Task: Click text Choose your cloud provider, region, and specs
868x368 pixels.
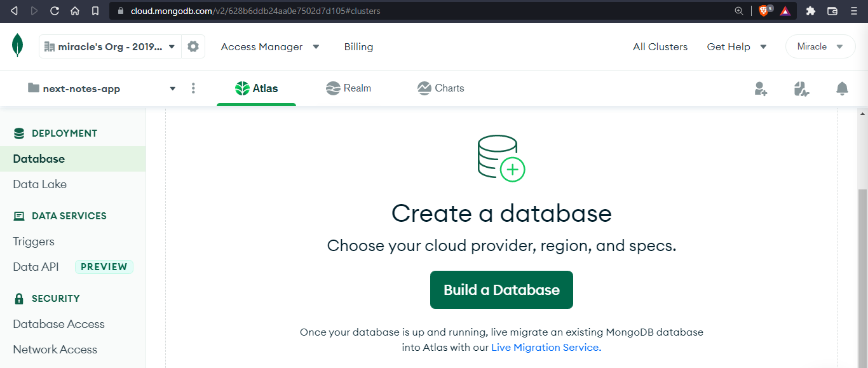Action: click(x=501, y=246)
